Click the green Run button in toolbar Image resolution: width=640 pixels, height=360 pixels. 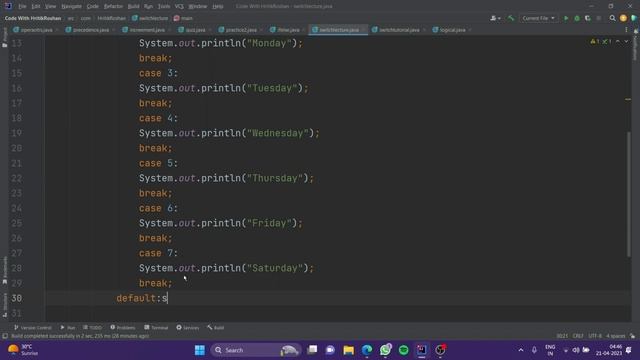click(566, 18)
